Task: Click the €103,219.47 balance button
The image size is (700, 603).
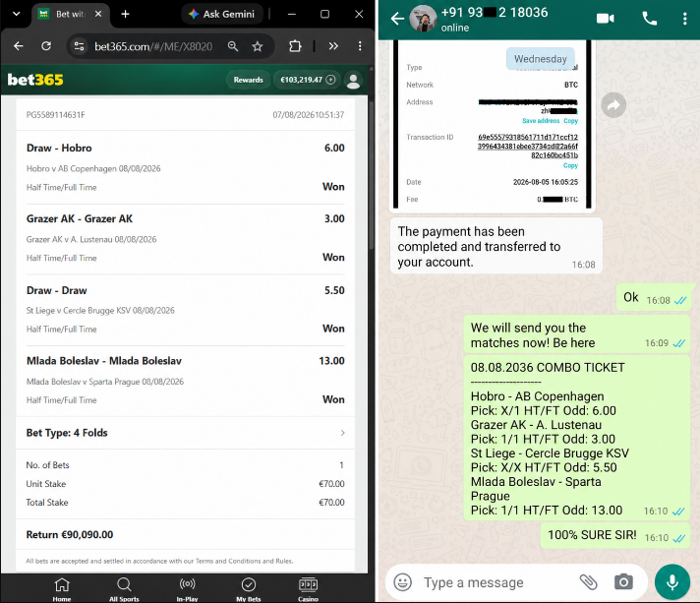Action: click(x=307, y=80)
